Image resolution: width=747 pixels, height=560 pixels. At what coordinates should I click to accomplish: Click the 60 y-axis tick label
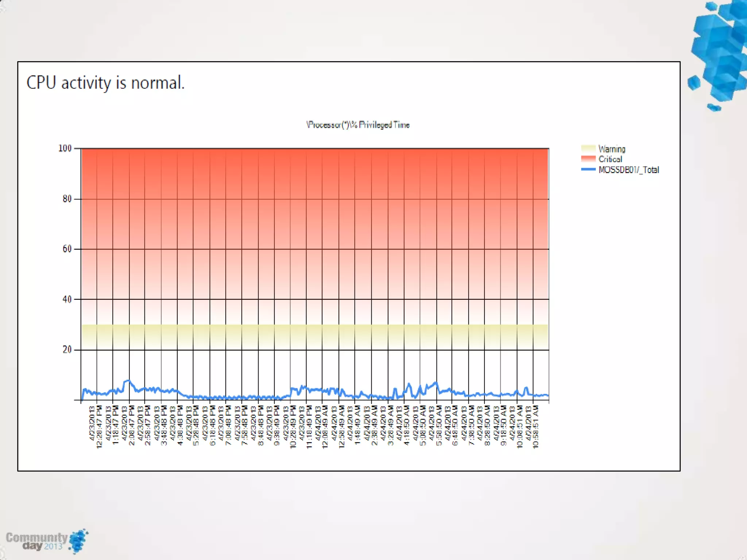[67, 249]
